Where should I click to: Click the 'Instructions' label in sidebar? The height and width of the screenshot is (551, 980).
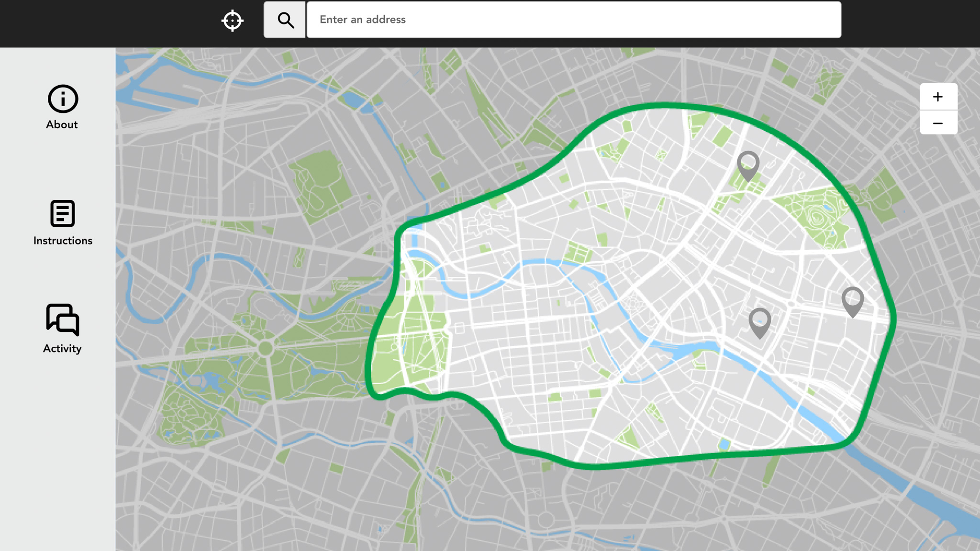pyautogui.click(x=63, y=241)
